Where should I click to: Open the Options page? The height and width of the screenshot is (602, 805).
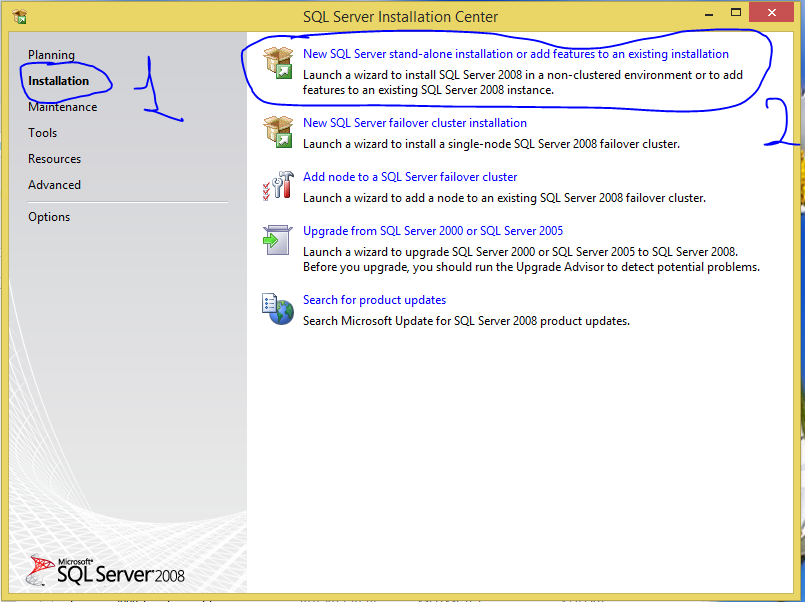point(49,217)
